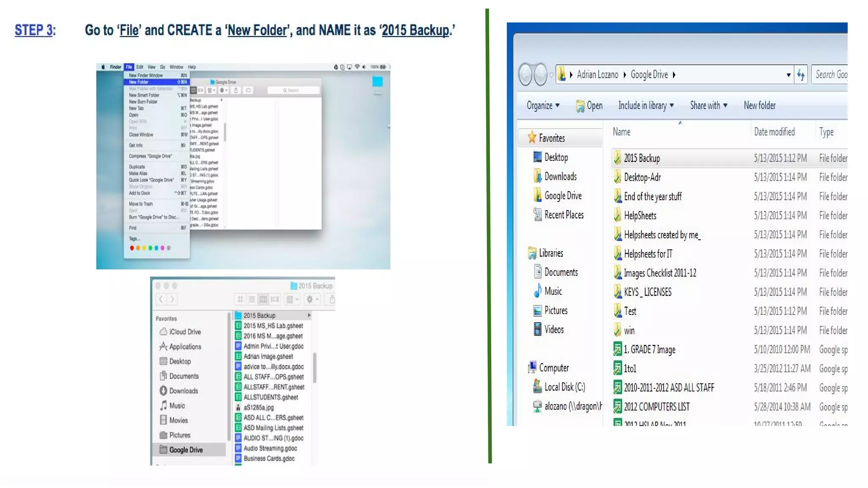Image resolution: width=868 pixels, height=488 pixels.
Task: Open the 1. GRADE 7 Image spreadsheet
Action: 649,349
